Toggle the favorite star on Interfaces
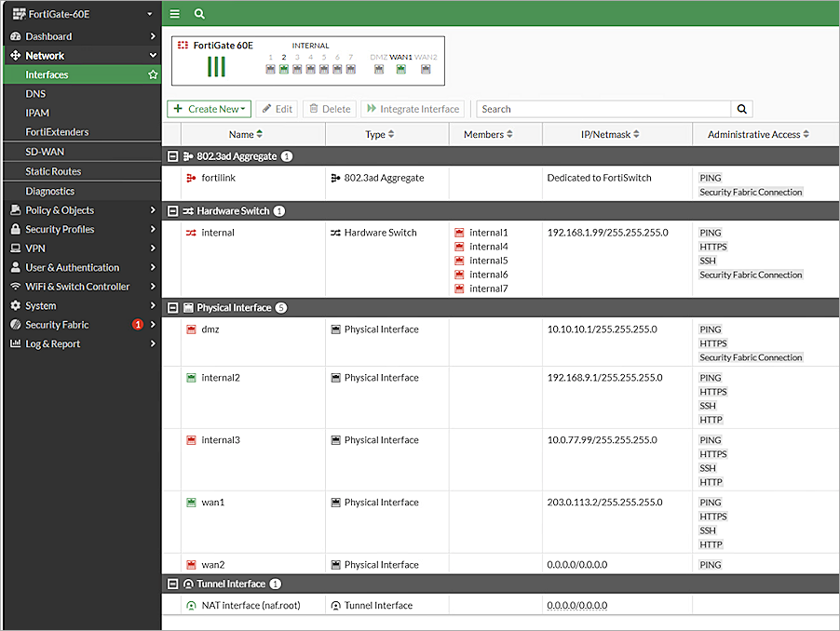The width and height of the screenshot is (840, 631). coord(153,74)
